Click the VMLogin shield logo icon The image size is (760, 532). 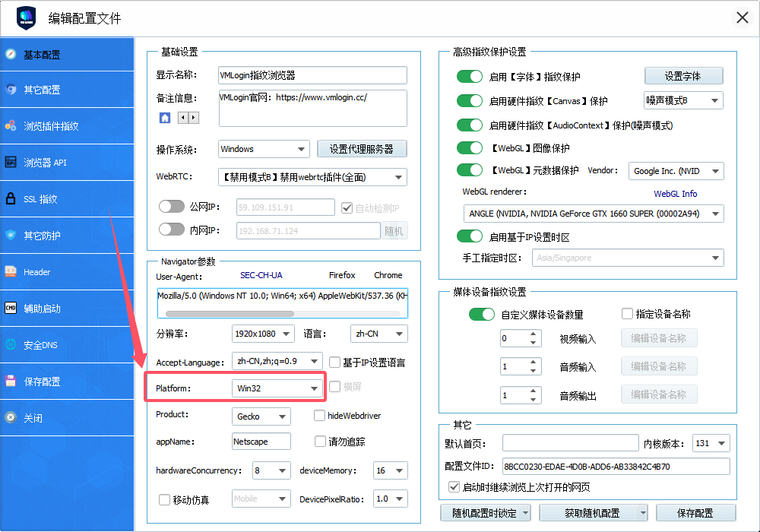[x=26, y=18]
